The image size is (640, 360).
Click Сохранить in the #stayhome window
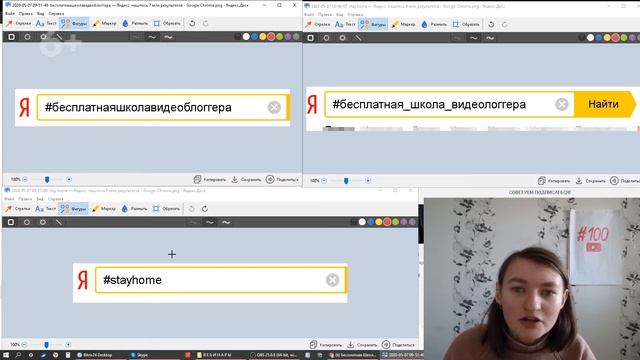pos(362,345)
